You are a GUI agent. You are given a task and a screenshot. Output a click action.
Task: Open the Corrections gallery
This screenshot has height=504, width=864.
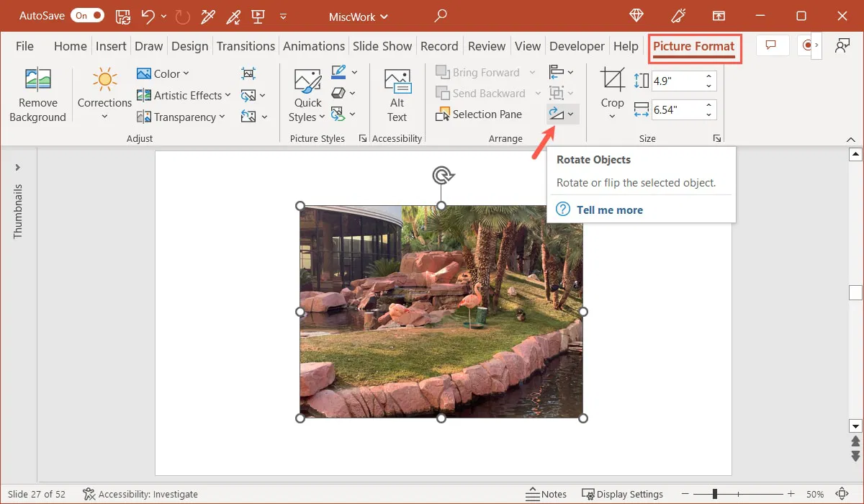coord(104,94)
